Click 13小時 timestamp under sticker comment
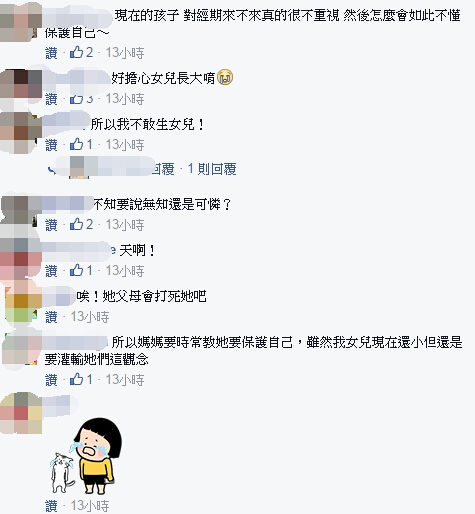475x514 pixels. [90, 506]
